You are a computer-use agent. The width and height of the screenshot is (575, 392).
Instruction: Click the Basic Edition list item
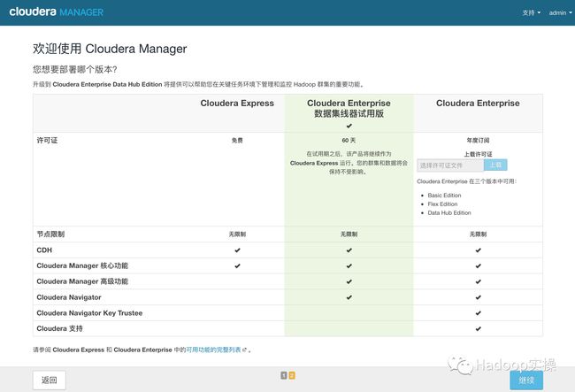pos(444,196)
